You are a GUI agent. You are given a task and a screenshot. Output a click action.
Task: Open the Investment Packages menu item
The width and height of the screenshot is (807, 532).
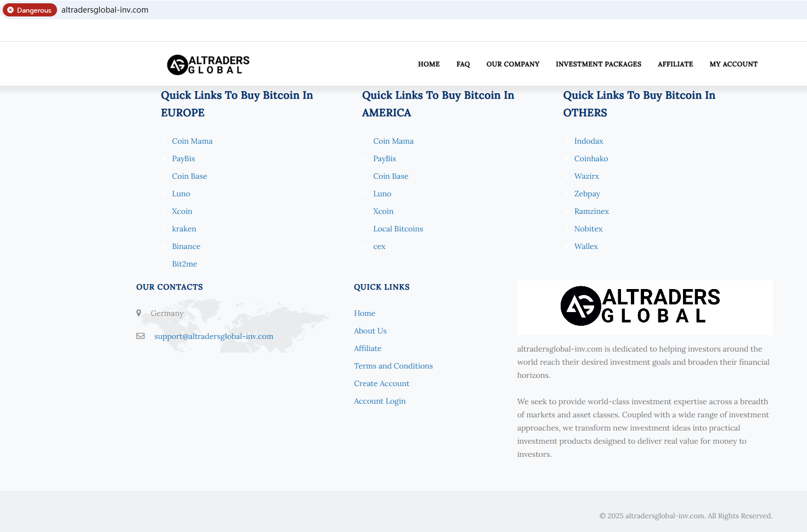pos(599,64)
